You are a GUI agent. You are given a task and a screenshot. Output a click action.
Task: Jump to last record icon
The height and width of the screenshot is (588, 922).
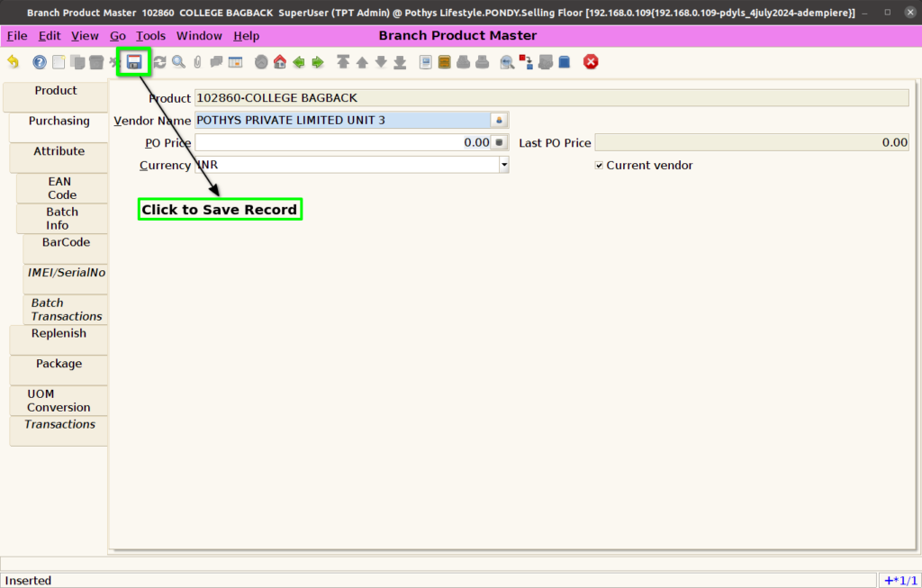tap(400, 62)
